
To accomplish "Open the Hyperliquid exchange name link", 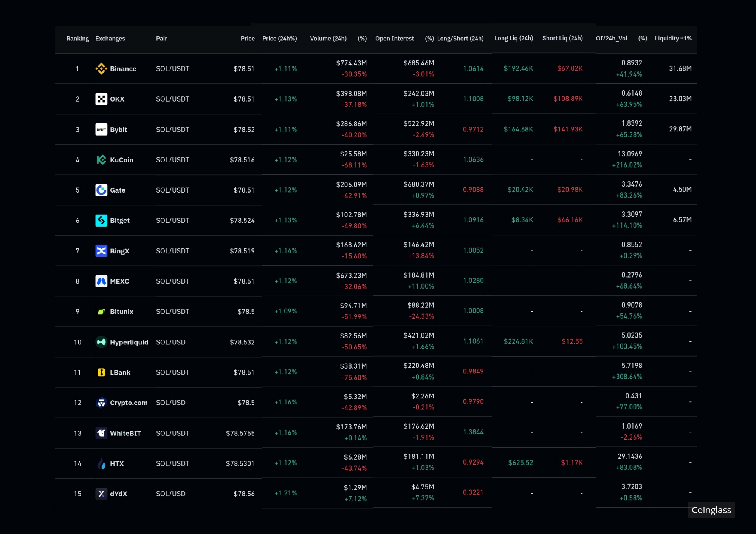I will click(x=129, y=342).
